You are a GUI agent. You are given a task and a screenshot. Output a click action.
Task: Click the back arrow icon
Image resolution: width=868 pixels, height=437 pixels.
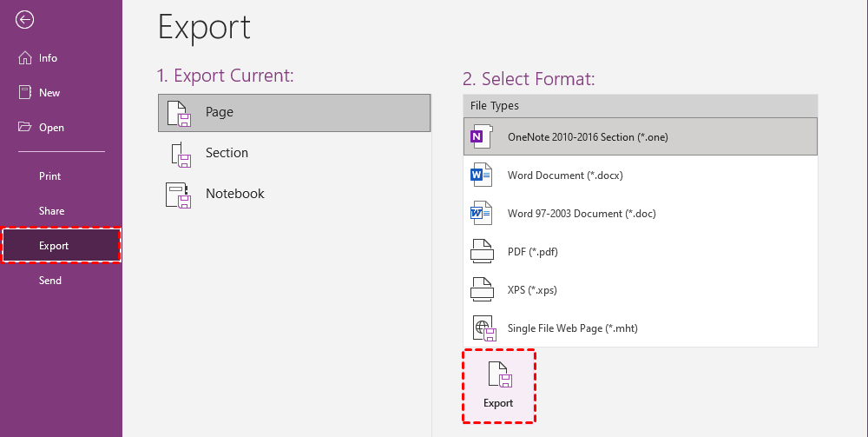(25, 20)
